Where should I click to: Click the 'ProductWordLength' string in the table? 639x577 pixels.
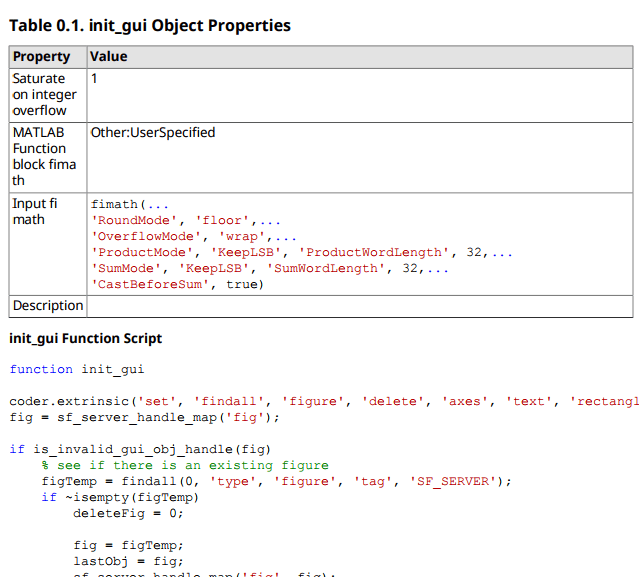(x=376, y=252)
